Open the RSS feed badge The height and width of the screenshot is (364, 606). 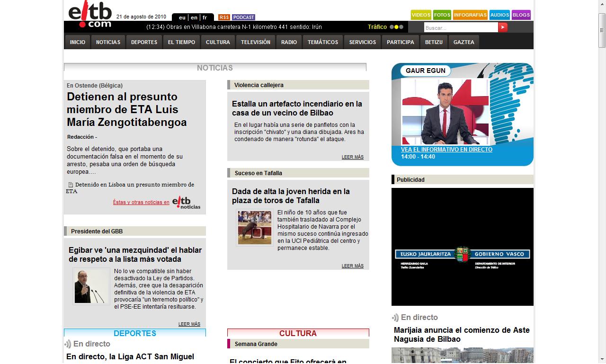[224, 18]
